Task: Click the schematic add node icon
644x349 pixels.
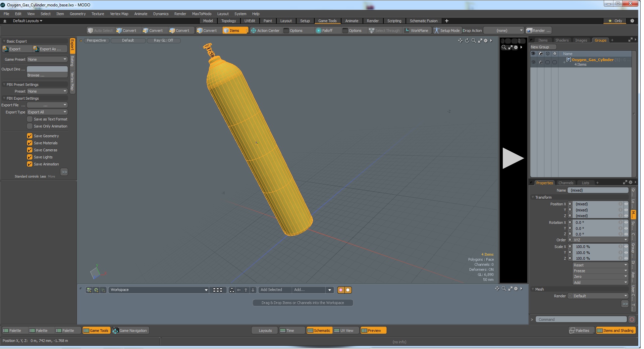Action: (89, 290)
